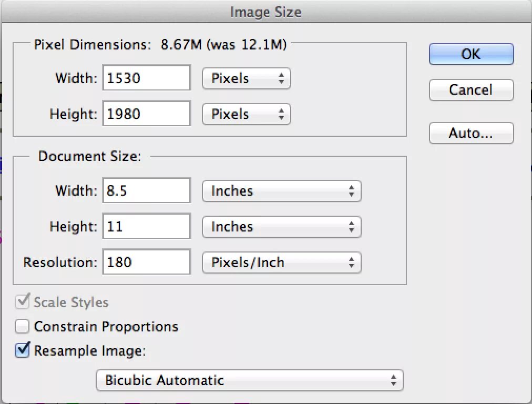Click the document Height field showing 11
532x404 pixels.
point(147,227)
